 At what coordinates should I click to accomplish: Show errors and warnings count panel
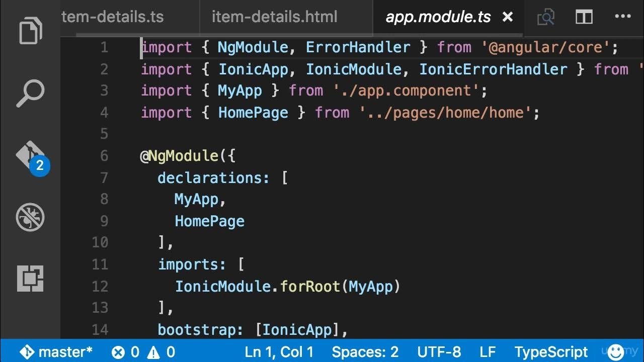click(x=143, y=351)
